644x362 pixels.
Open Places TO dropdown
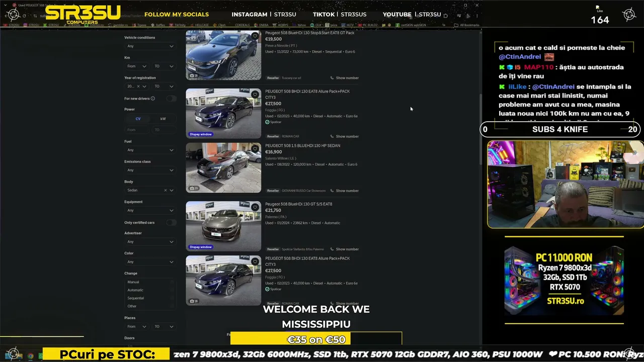(x=164, y=326)
